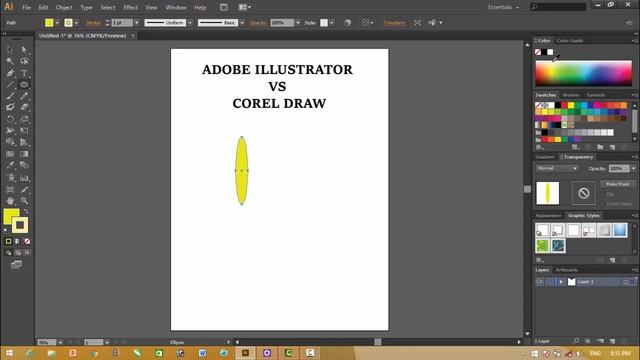Select the Blob Brush tool
Screen dimensions: 640x360
click(x=10, y=107)
